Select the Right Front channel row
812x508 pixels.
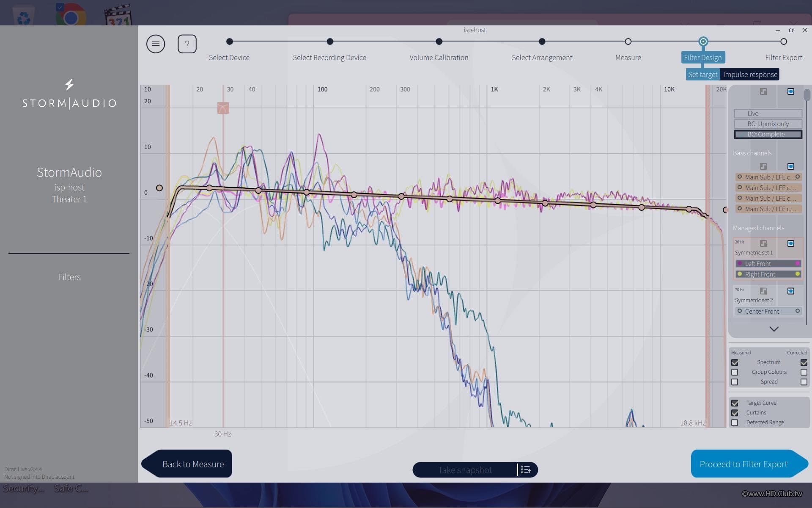[768, 274]
